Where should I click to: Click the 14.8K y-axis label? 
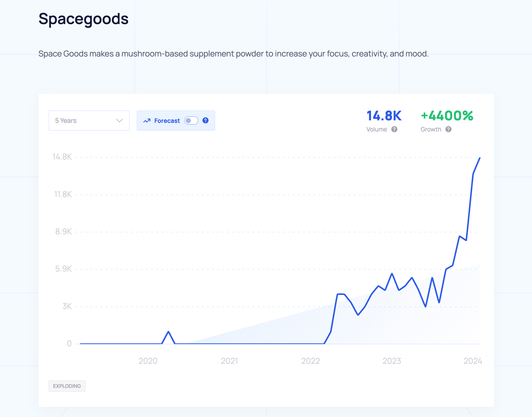[x=62, y=157]
